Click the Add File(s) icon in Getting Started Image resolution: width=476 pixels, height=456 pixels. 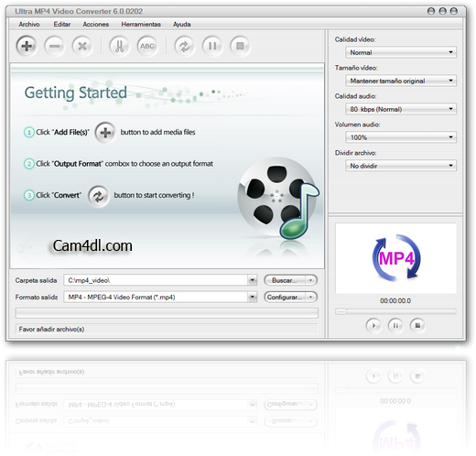pyautogui.click(x=105, y=133)
